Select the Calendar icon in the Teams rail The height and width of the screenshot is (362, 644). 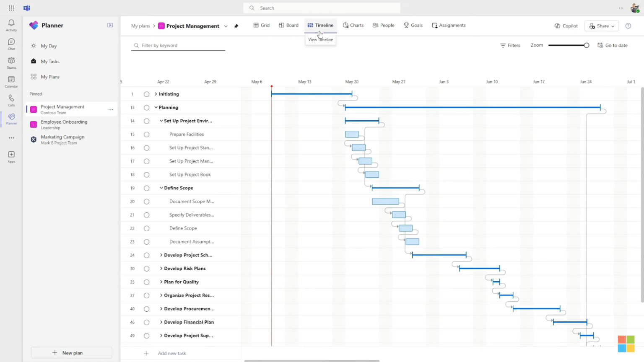click(11, 81)
